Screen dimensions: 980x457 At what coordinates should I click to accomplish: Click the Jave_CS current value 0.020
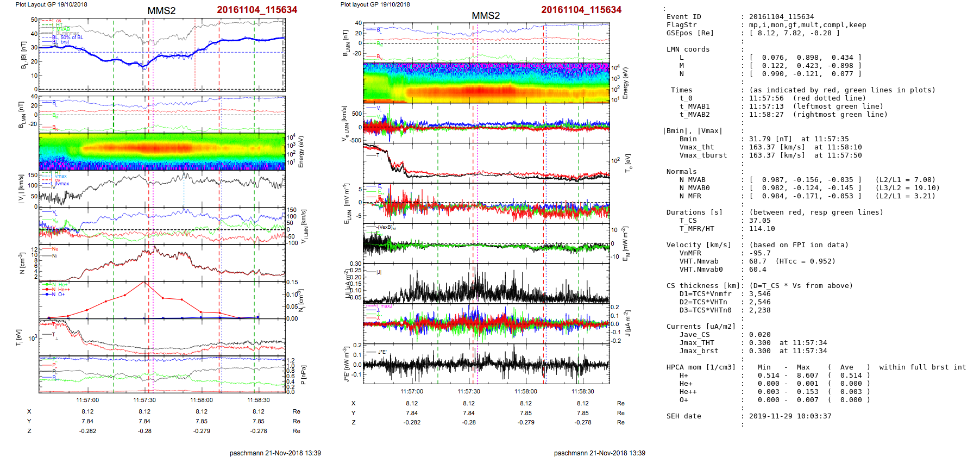(x=759, y=335)
